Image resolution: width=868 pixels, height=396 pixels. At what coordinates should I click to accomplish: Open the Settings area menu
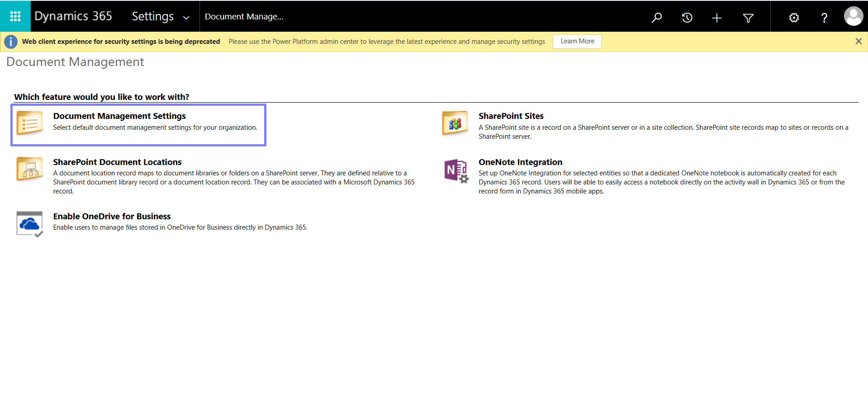[x=153, y=16]
